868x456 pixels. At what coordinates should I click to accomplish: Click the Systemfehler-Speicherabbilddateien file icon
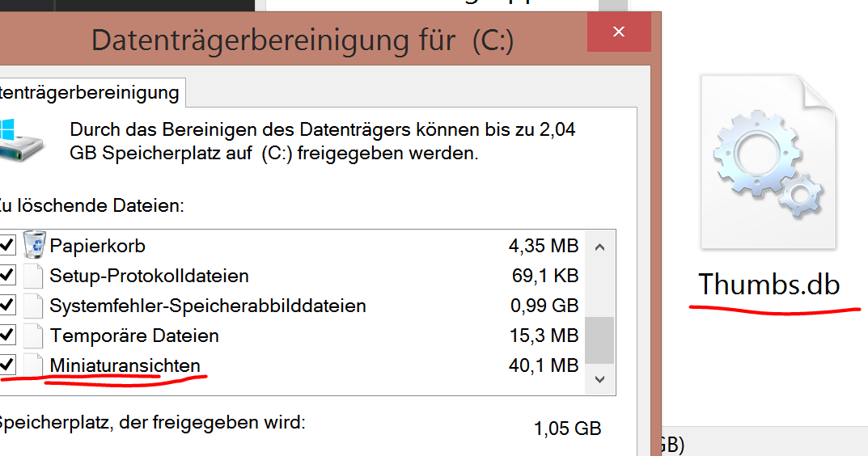pos(34,306)
